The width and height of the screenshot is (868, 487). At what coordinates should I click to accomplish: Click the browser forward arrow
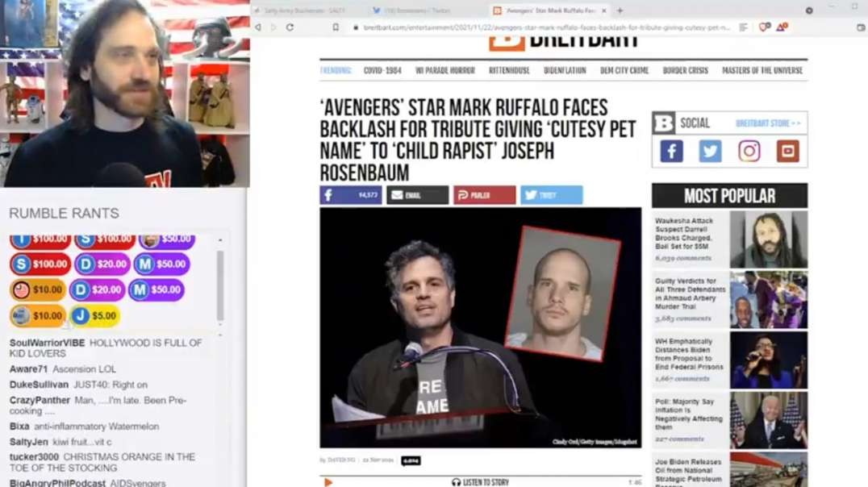pos(273,27)
